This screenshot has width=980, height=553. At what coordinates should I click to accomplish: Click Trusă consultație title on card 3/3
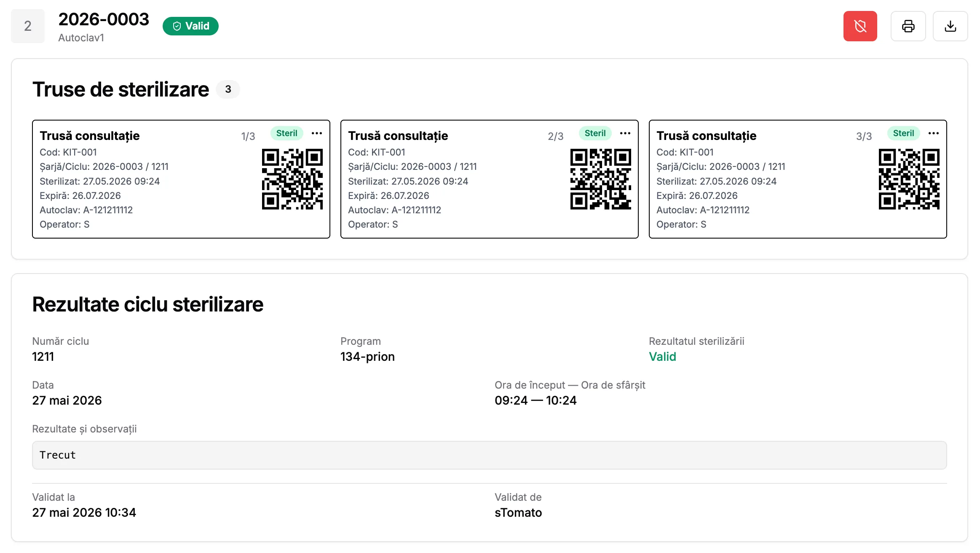coord(707,136)
